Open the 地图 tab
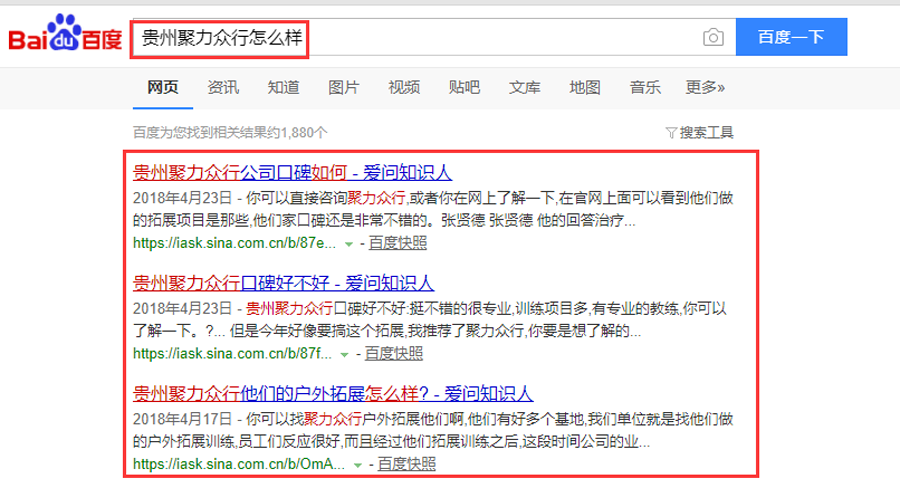The image size is (900, 488). point(584,87)
